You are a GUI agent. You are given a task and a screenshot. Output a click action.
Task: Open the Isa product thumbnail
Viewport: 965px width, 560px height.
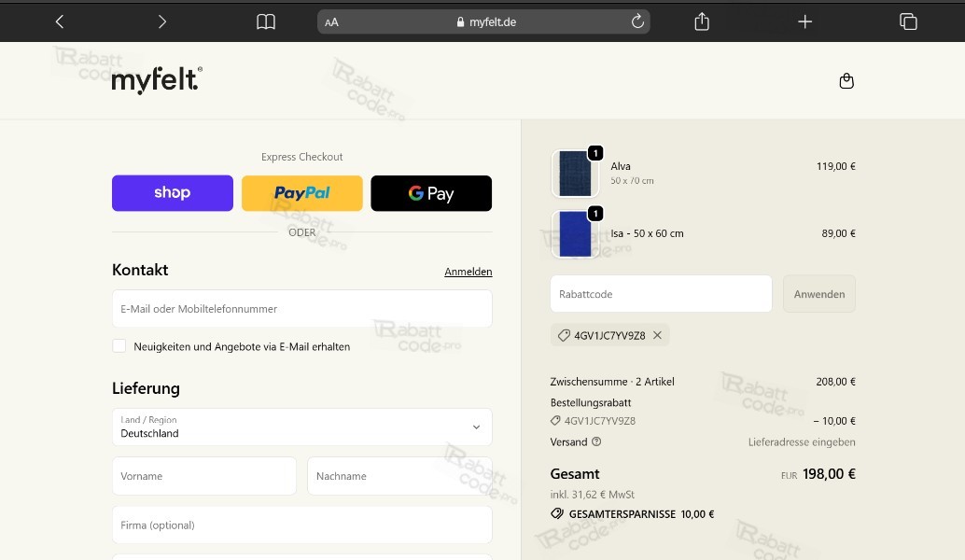[576, 234]
